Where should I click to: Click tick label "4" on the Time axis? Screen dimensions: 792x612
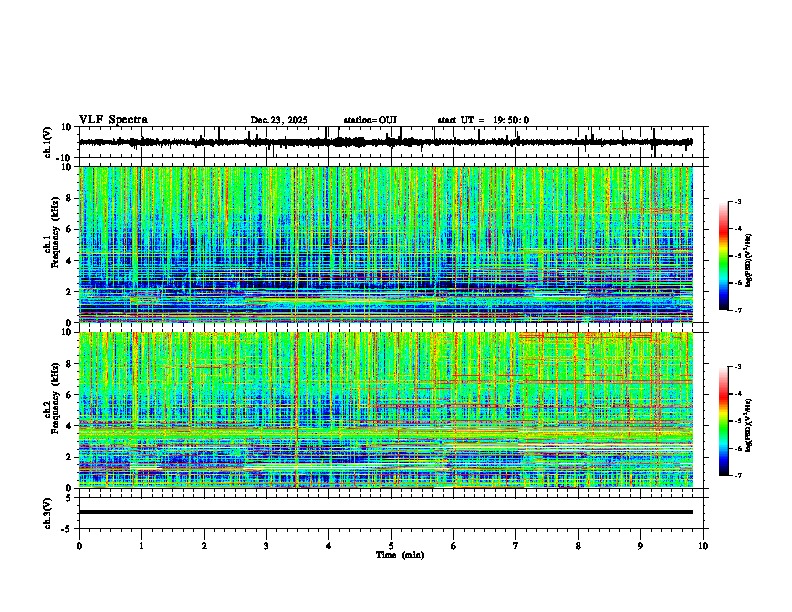(329, 546)
